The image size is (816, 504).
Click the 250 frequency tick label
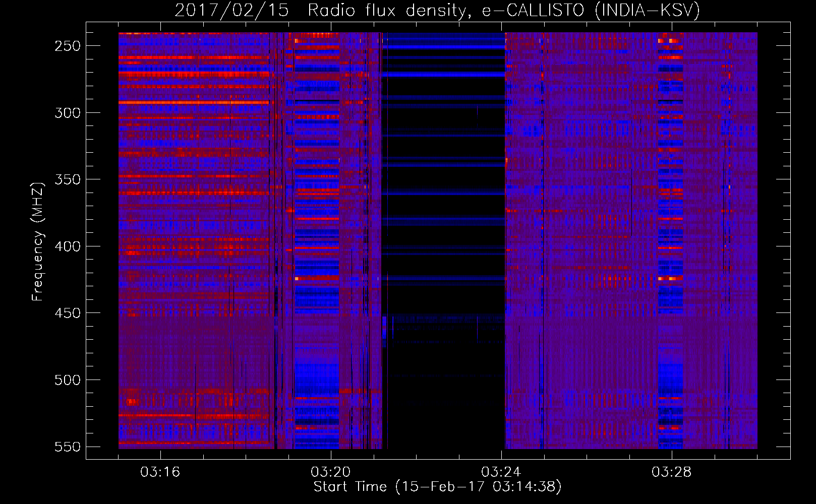(68, 46)
